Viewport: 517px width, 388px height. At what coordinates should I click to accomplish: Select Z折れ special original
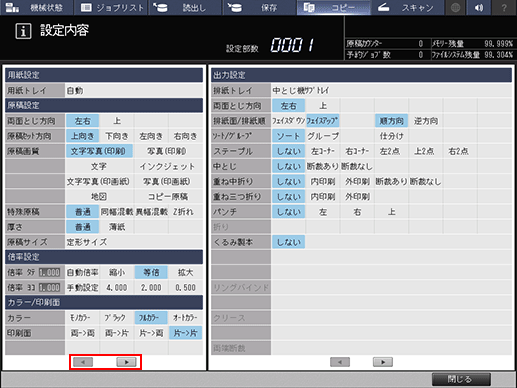tap(185, 212)
